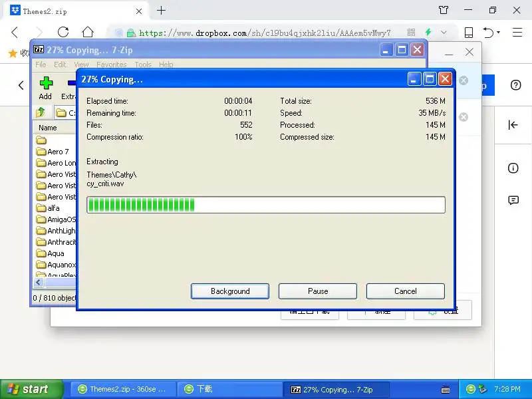Image resolution: width=532 pixels, height=399 pixels.
Task: Select the Aquanox folder
Action: point(56,265)
